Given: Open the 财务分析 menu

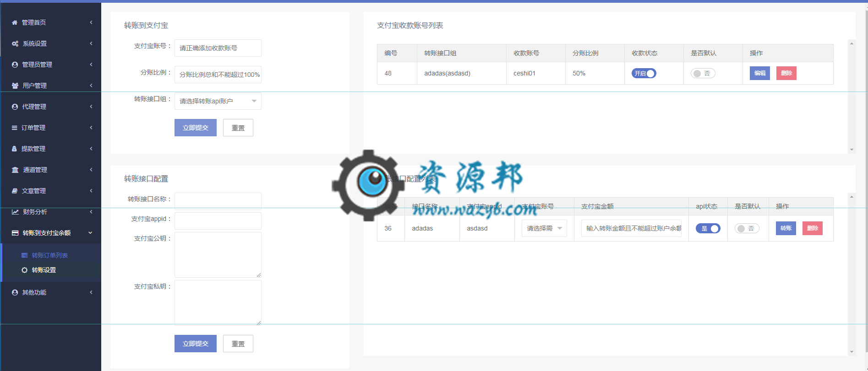Looking at the screenshot, I should pyautogui.click(x=51, y=212).
